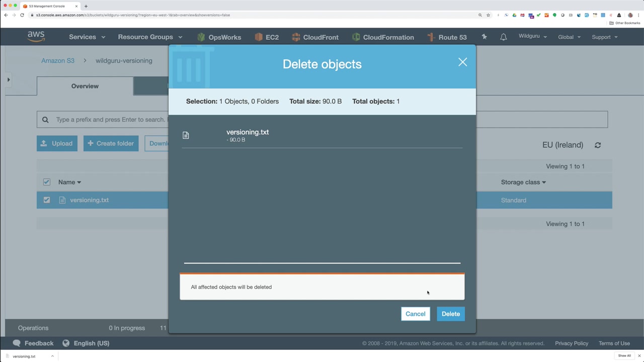Toggle the select-all objects checkbox
The image size is (644, 362).
pyautogui.click(x=47, y=182)
